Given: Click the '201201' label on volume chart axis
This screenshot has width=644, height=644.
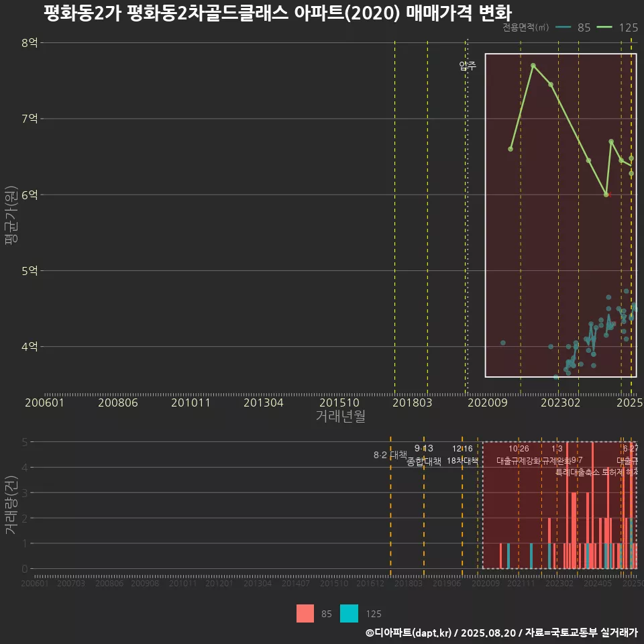Looking at the screenshot, I should [x=219, y=583].
